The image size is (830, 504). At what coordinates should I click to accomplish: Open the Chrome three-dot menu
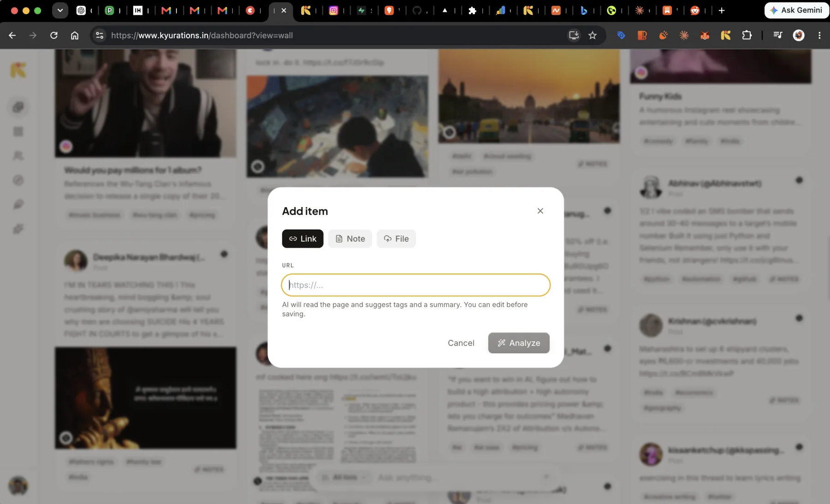[819, 36]
